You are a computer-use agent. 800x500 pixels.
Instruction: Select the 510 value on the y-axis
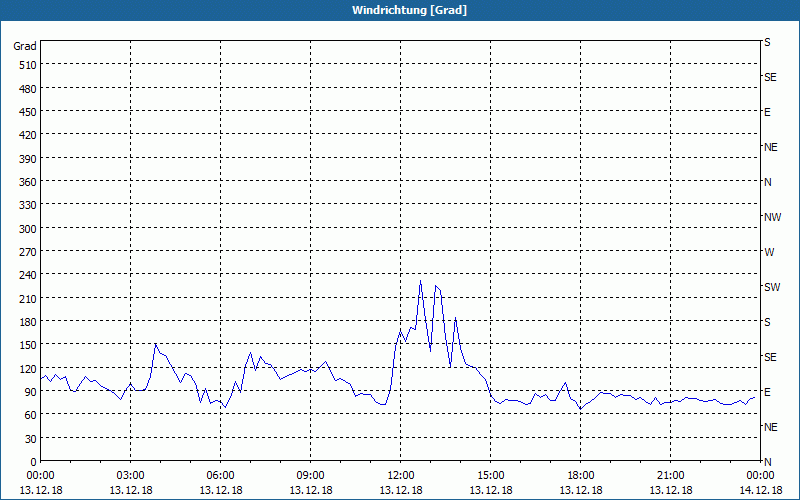[28, 65]
